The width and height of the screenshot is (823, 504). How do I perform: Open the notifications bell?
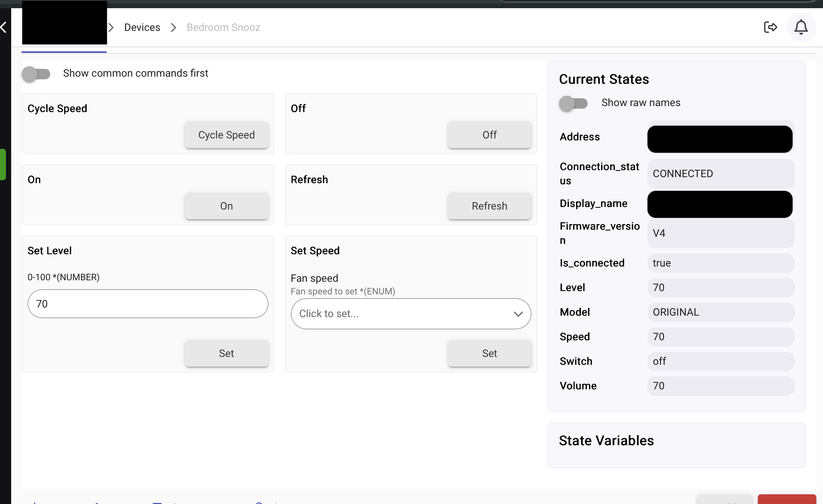[801, 27]
